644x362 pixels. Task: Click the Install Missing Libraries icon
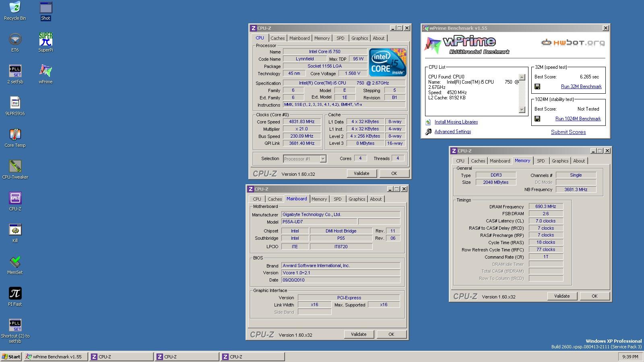(x=428, y=122)
